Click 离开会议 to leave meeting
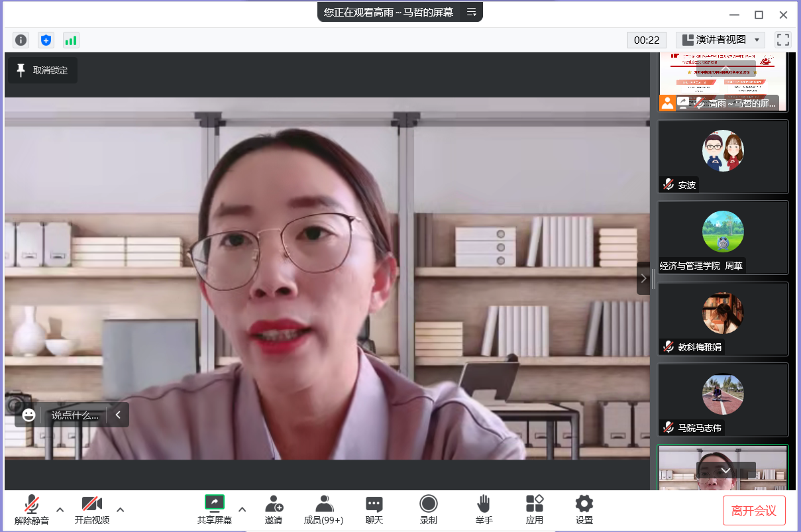Screen dimensions: 801x532 tap(753, 510)
